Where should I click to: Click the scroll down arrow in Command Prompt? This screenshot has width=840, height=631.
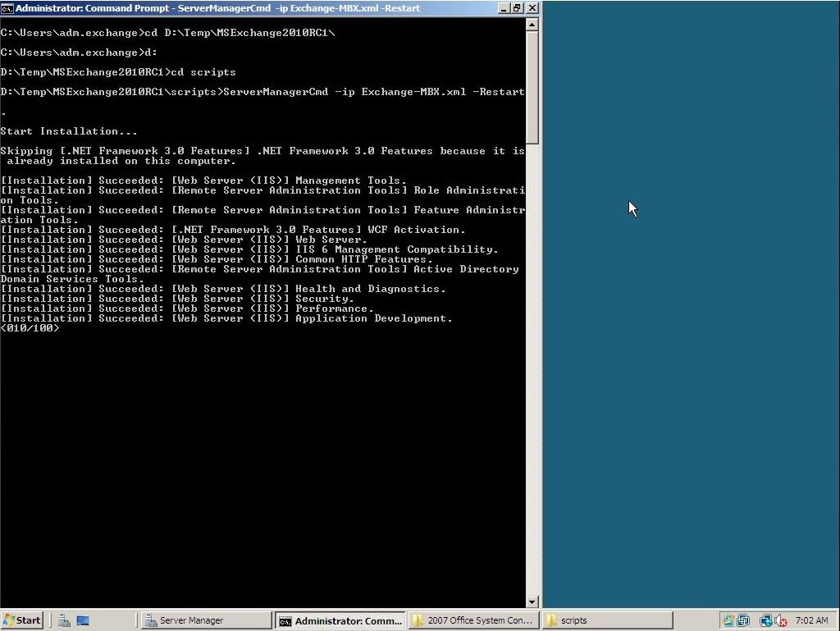point(532,602)
